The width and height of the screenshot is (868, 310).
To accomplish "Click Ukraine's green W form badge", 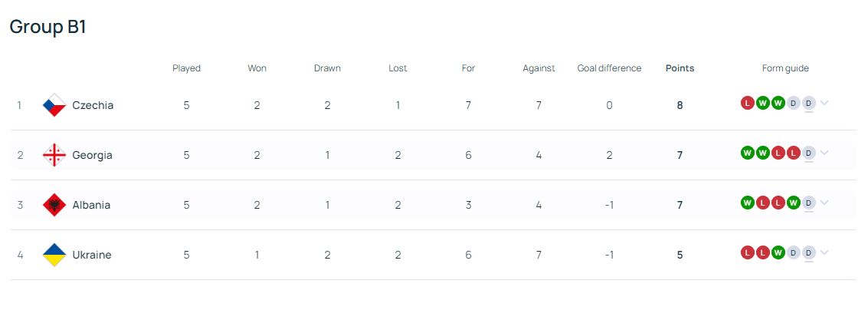I will (778, 252).
